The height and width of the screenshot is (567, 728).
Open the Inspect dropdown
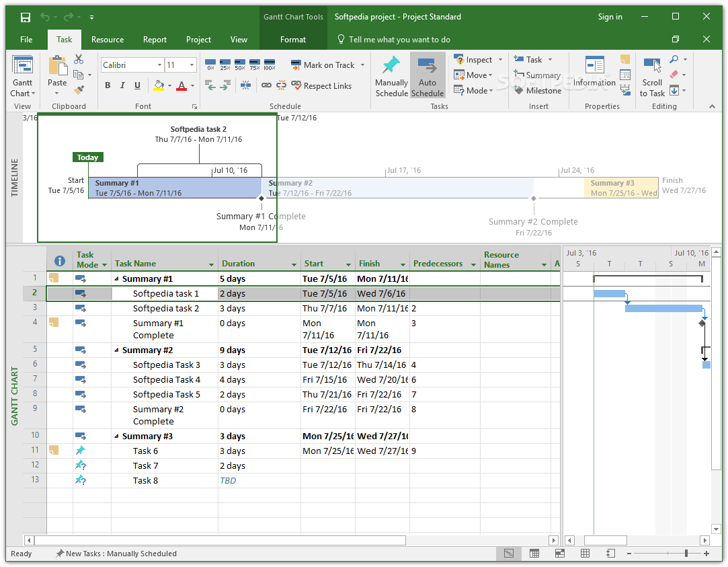pos(501,59)
